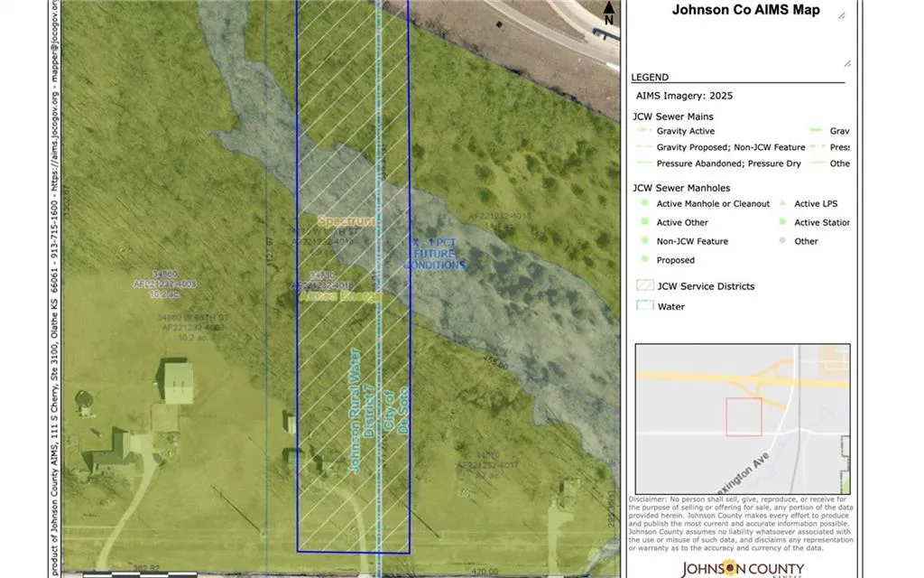The image size is (924, 578).
Task: Select the Gravity Active sewer line symbol
Action: coord(642,130)
